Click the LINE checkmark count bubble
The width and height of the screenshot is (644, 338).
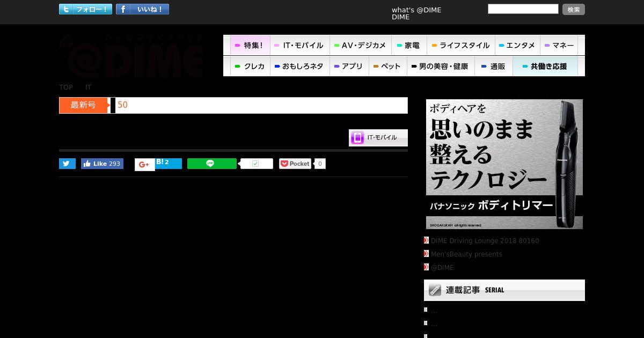coord(257,164)
